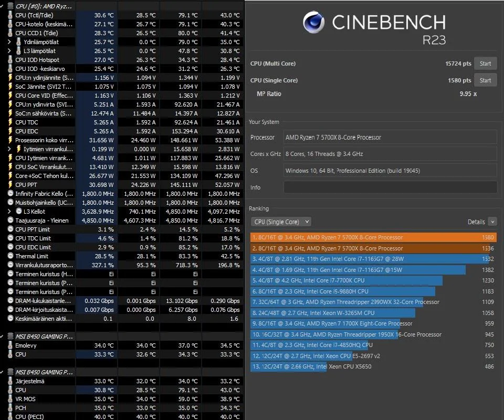Click the thermometer icon beside CPU (PECI)
Image resolution: width=504 pixels, height=420 pixels.
pos(10,416)
